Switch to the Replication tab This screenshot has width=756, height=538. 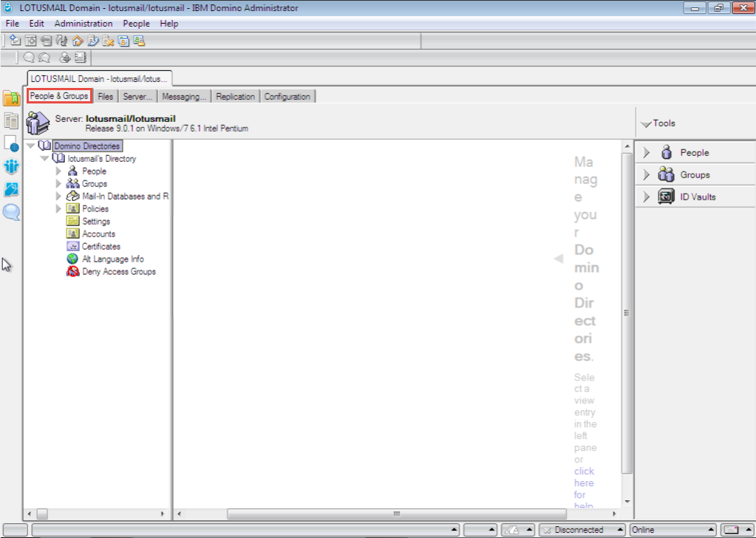pyautogui.click(x=235, y=96)
